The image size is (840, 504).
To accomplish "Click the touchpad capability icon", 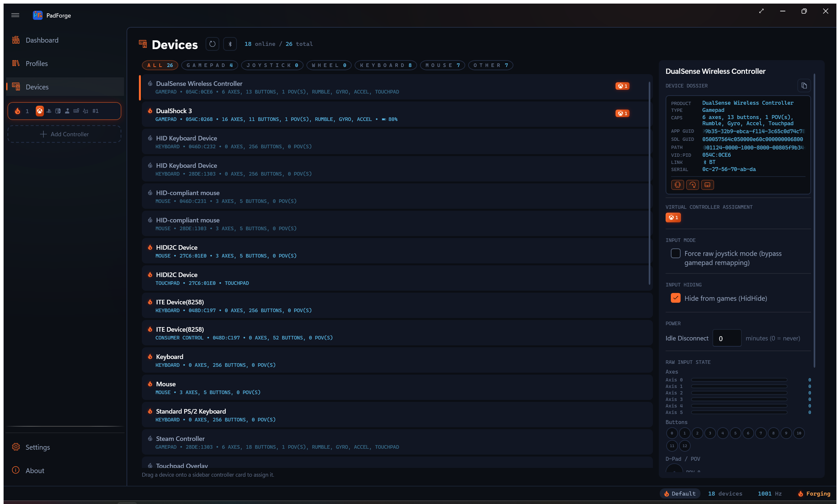I will click(x=708, y=185).
